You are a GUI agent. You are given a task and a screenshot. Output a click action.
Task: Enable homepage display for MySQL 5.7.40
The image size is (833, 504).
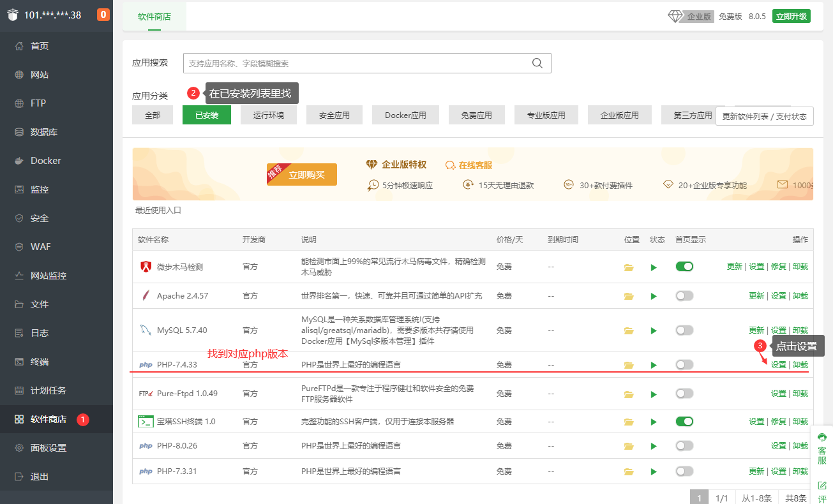(684, 330)
